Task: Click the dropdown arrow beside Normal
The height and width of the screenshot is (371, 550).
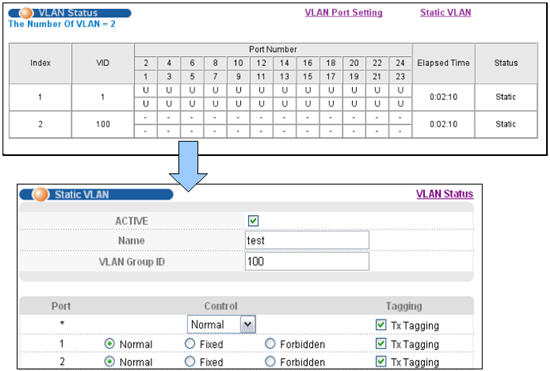Action: (x=248, y=324)
